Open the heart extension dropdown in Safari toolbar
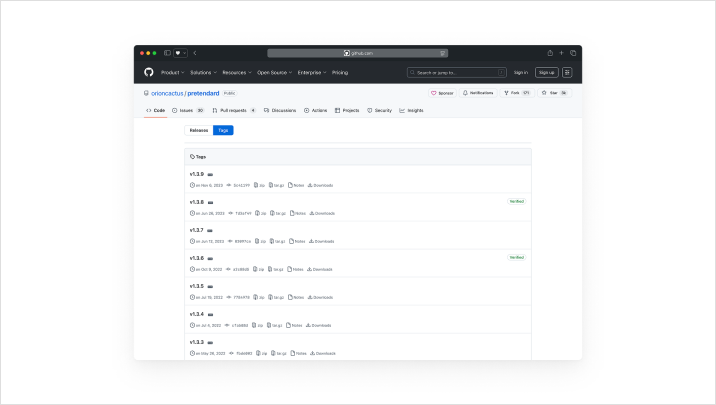 [x=180, y=53]
